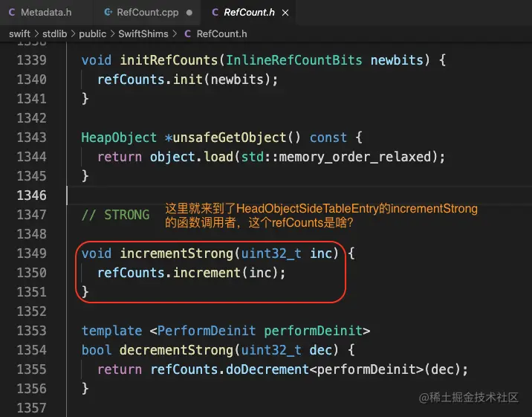Click uint32_t type in decrementStrong signature
This screenshot has width=532, height=417.
[x=271, y=350]
